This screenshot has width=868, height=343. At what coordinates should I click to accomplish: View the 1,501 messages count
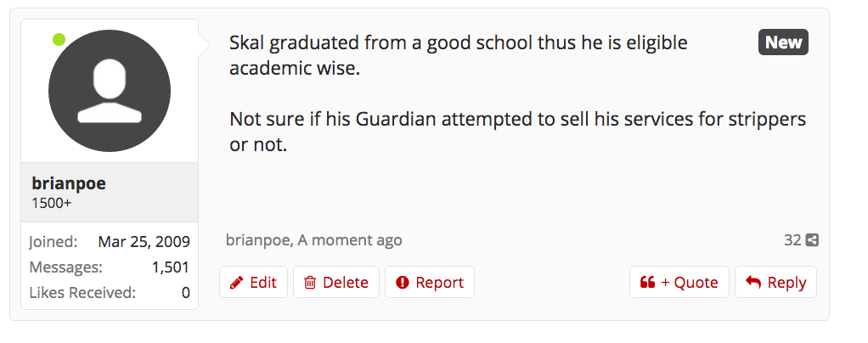[x=170, y=267]
